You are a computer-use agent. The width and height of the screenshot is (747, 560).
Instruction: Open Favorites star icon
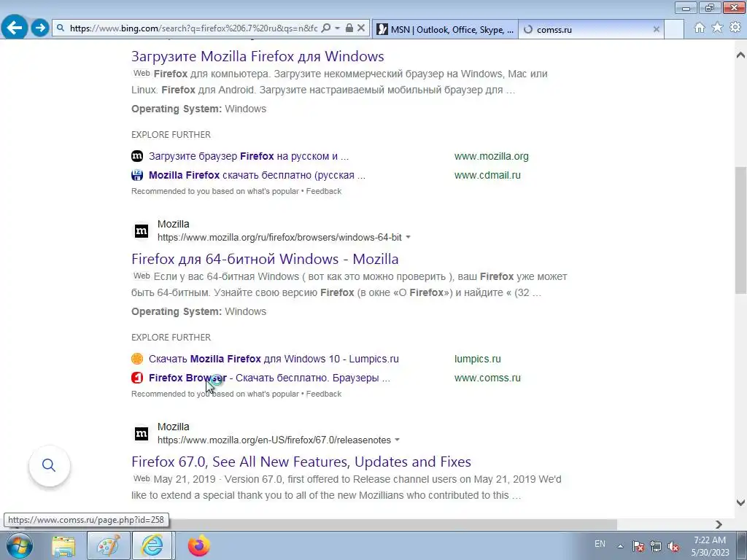click(717, 28)
